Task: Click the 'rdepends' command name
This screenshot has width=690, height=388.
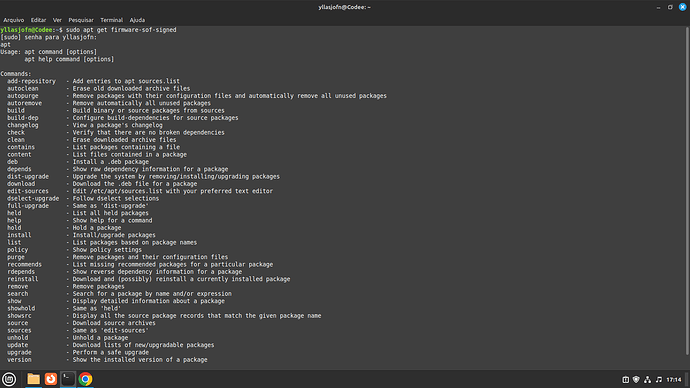Action: [x=21, y=272]
